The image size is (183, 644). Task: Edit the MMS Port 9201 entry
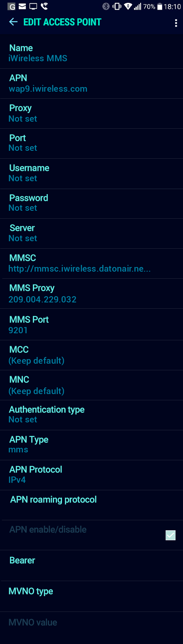91,324
